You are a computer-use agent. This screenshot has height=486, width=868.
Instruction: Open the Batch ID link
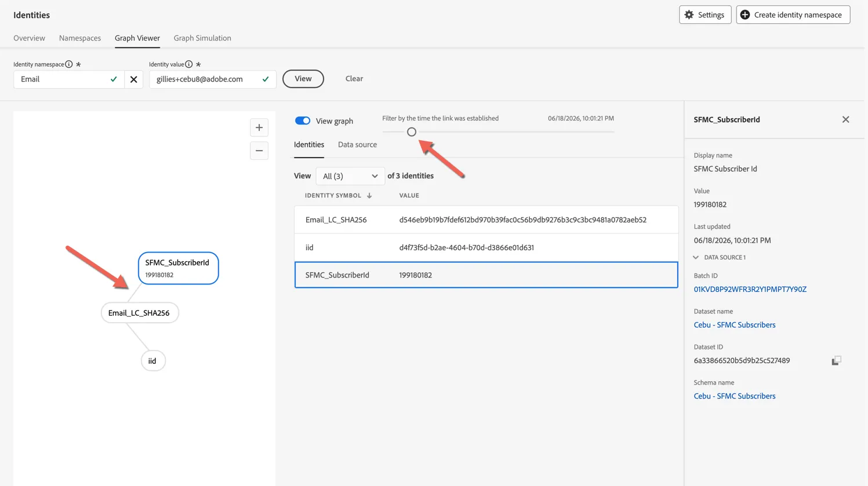point(750,289)
